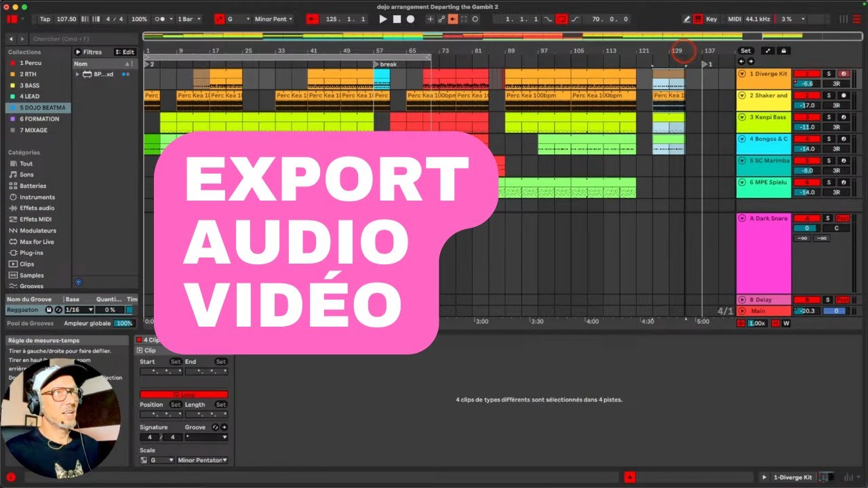Click the browser forward arrow

[22, 39]
